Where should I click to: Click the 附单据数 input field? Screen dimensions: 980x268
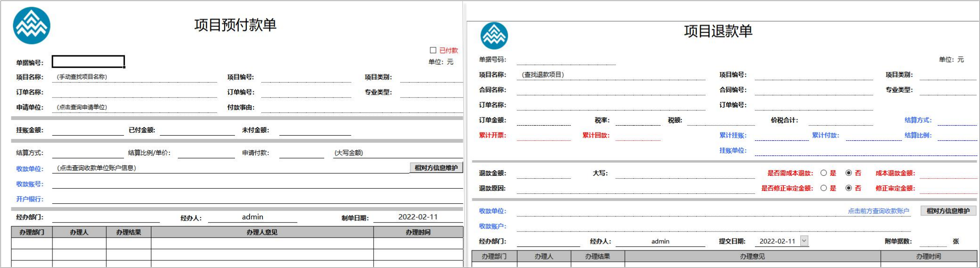pyautogui.click(x=933, y=241)
